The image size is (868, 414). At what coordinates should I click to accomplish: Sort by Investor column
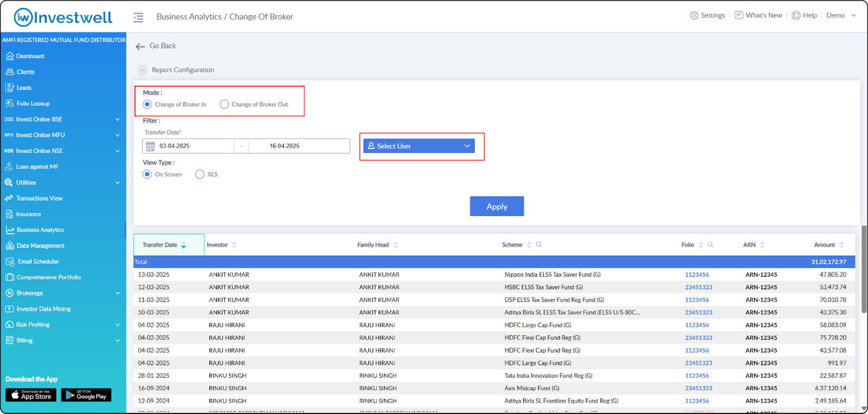coord(234,245)
